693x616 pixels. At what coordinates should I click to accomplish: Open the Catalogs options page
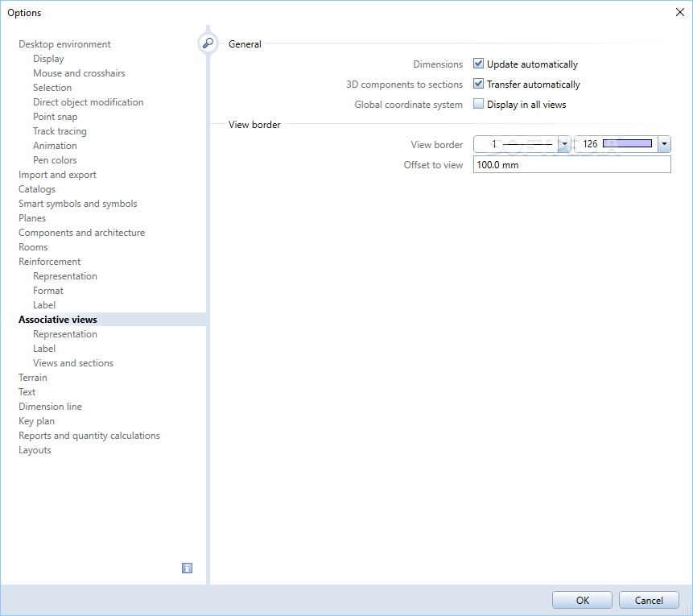(x=37, y=189)
